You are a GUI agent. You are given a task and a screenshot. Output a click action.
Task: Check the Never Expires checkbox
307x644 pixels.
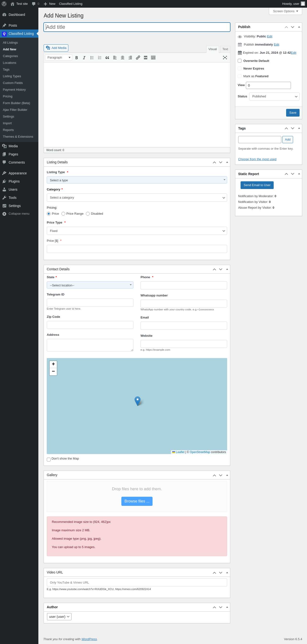tap(240, 69)
